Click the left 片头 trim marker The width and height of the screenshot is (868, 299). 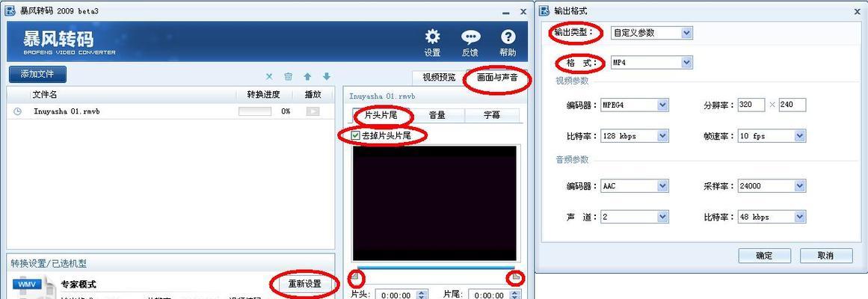tap(354, 277)
